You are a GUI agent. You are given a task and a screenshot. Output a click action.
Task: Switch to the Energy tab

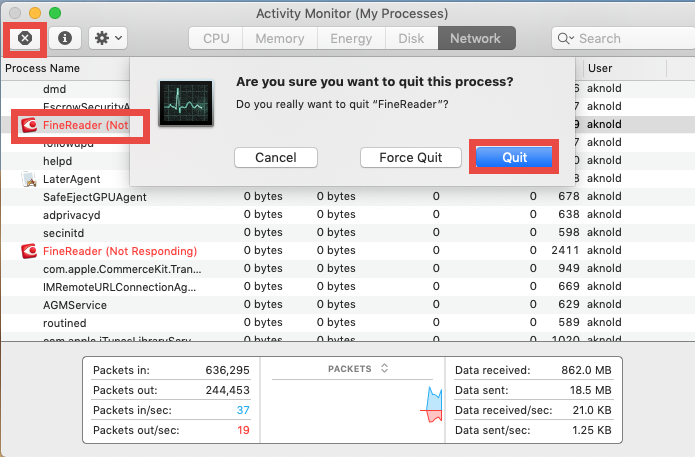[x=351, y=39]
